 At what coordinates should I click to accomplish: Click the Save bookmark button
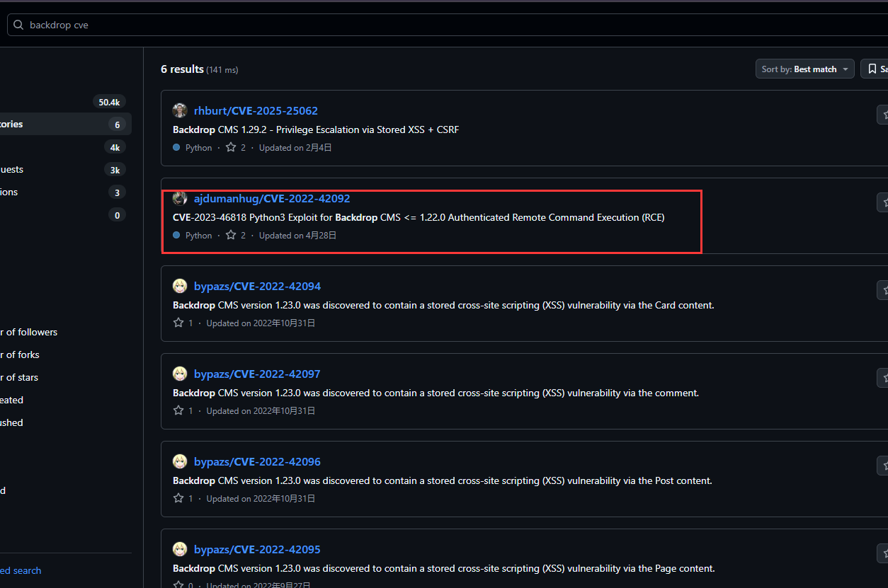[x=875, y=69]
